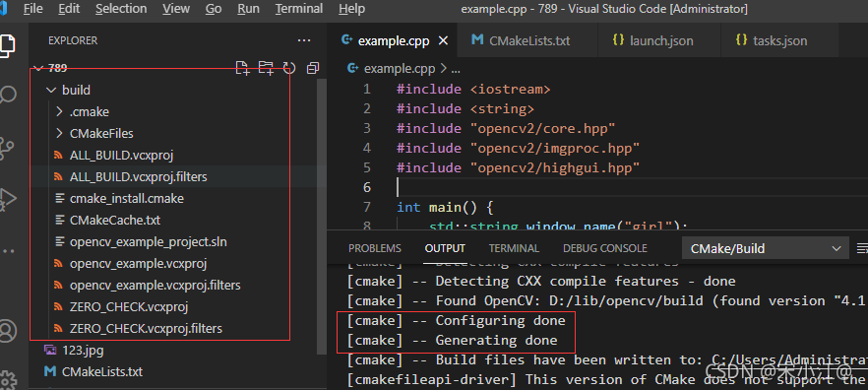The height and width of the screenshot is (390, 868).
Task: Click the 'opencv2/highgui.hpp' include line
Action: (x=518, y=167)
